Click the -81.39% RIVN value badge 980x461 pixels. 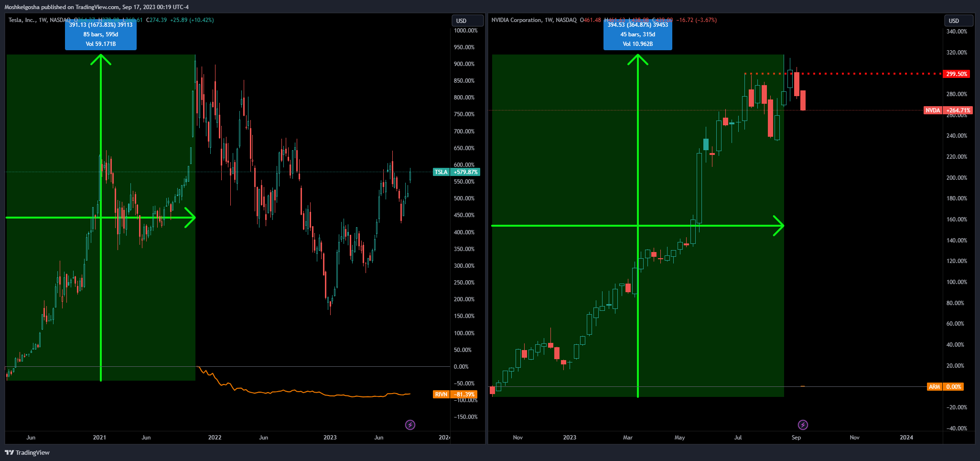(x=464, y=395)
